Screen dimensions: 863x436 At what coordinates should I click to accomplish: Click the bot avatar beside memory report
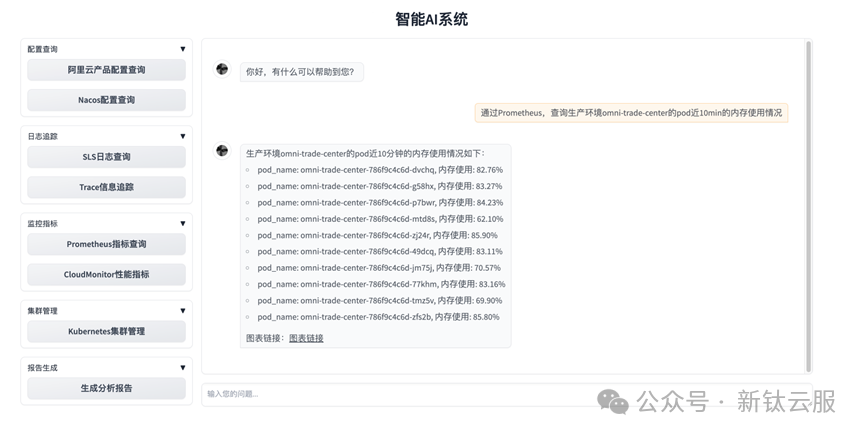(222, 150)
